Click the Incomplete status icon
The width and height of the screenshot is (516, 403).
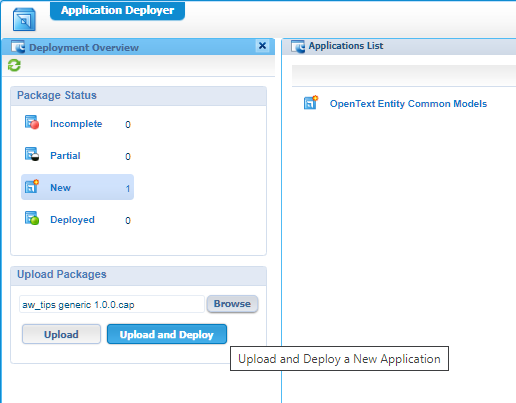click(x=32, y=122)
